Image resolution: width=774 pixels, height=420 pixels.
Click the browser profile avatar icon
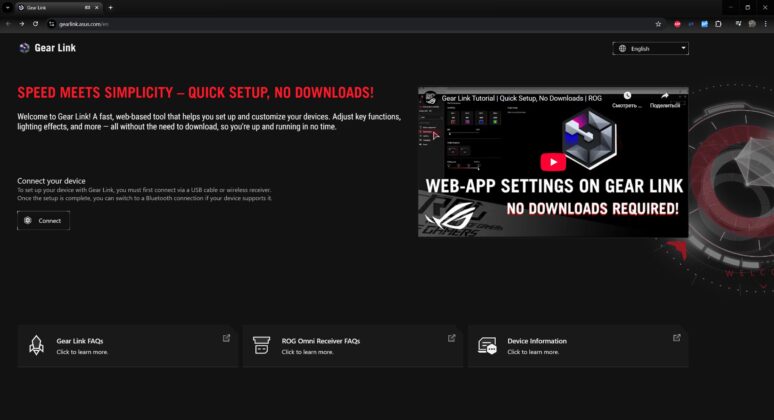tap(752, 24)
